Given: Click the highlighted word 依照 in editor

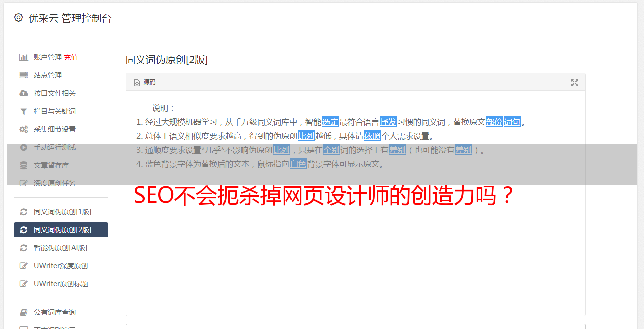Looking at the screenshot, I should (x=372, y=136).
